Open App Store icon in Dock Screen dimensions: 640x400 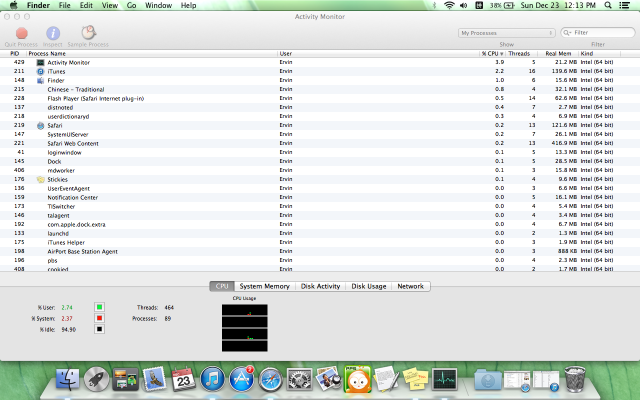point(242,380)
